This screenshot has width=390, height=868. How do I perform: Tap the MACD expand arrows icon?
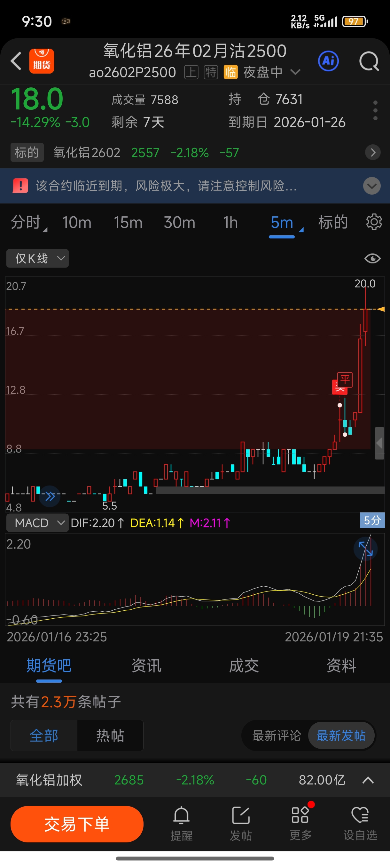pyautogui.click(x=365, y=549)
